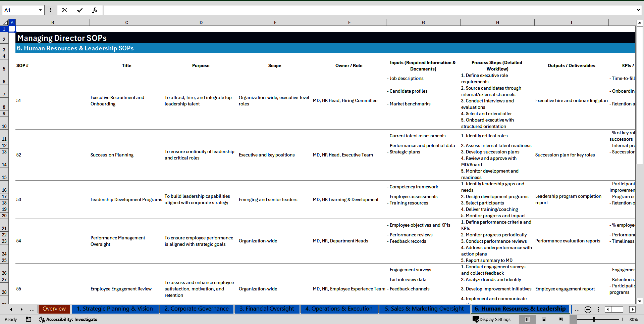Switch to Normal view
Screen dimensions: 644x324
click(x=527, y=319)
